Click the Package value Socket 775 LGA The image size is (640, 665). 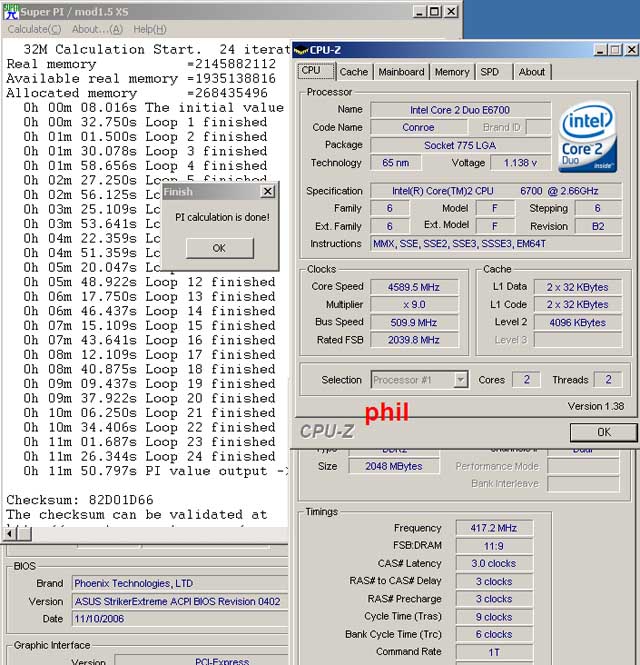click(x=460, y=145)
